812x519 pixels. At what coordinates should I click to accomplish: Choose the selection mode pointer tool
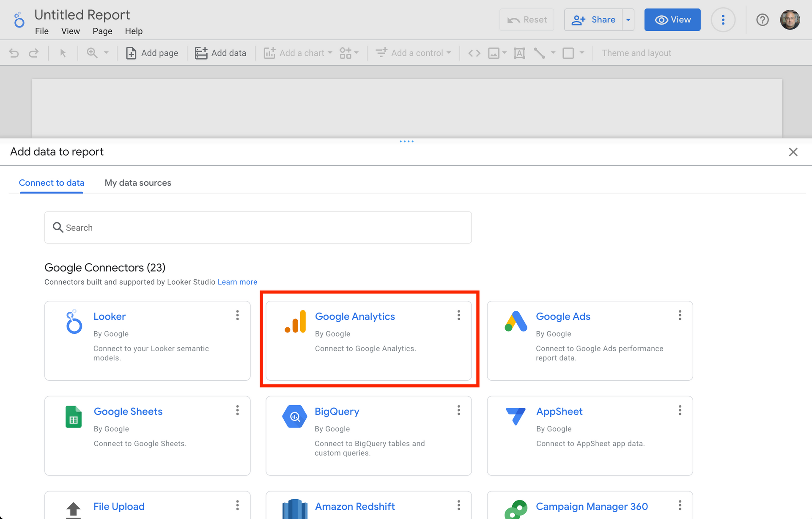tap(63, 53)
